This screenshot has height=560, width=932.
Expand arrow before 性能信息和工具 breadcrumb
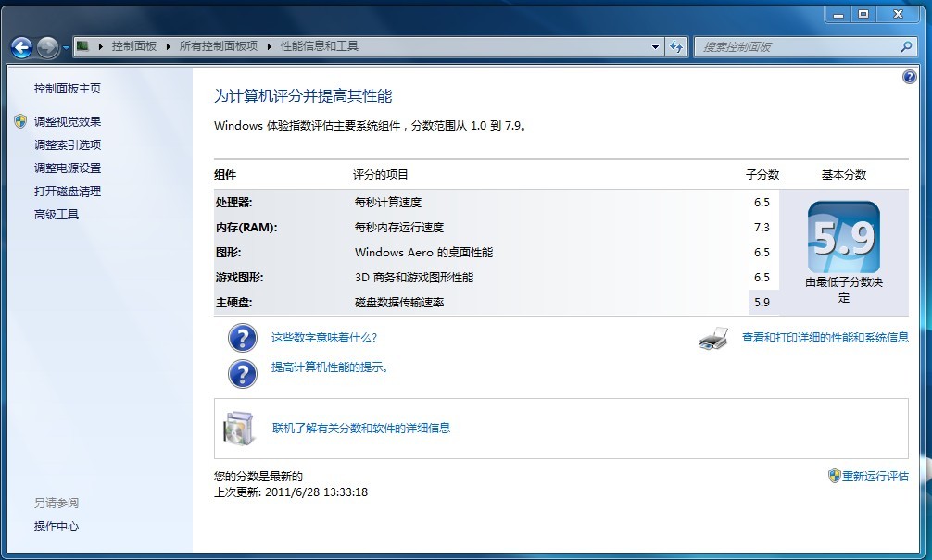(x=270, y=46)
